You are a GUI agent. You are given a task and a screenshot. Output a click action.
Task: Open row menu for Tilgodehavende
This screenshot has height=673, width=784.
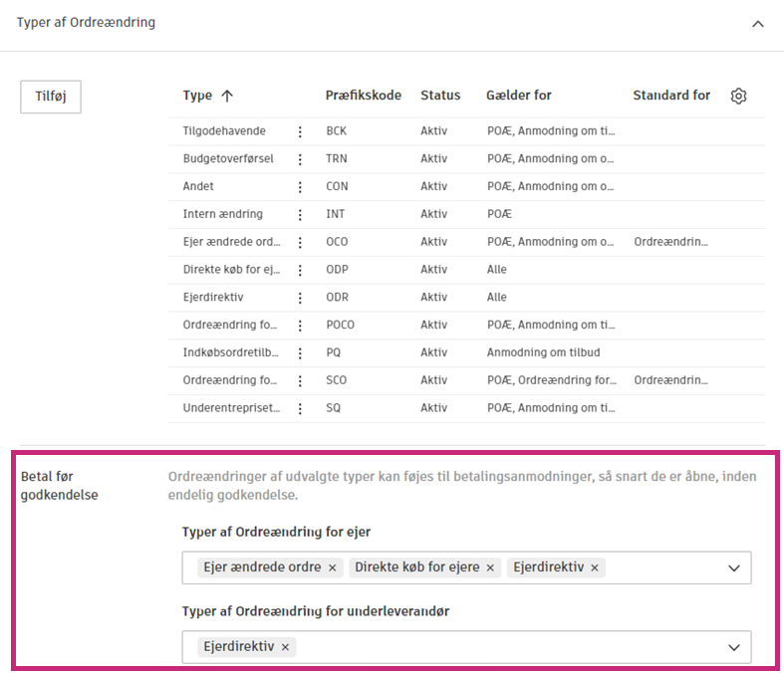tap(300, 131)
